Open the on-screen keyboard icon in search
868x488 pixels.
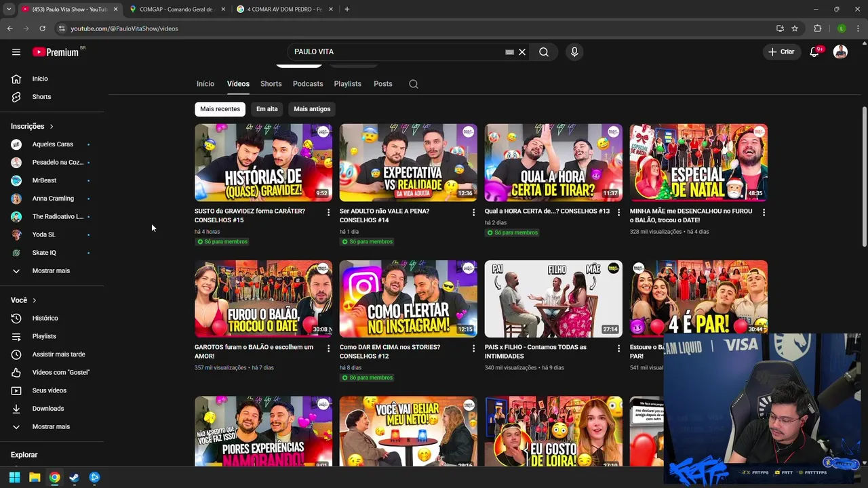[509, 52]
